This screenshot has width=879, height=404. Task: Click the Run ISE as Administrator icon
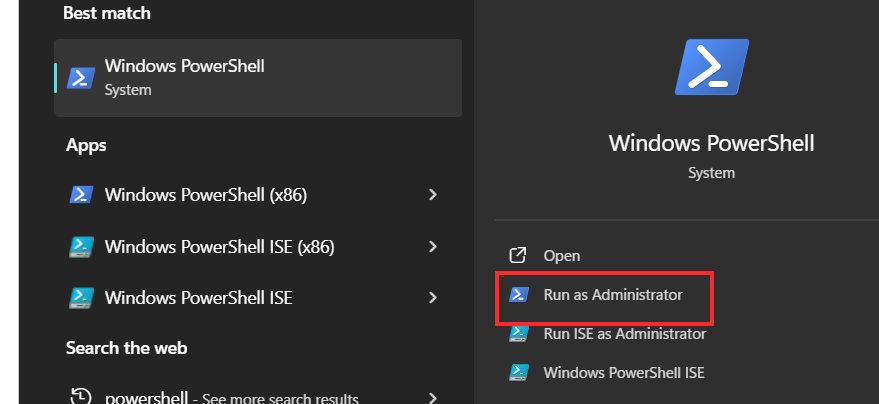click(x=519, y=334)
